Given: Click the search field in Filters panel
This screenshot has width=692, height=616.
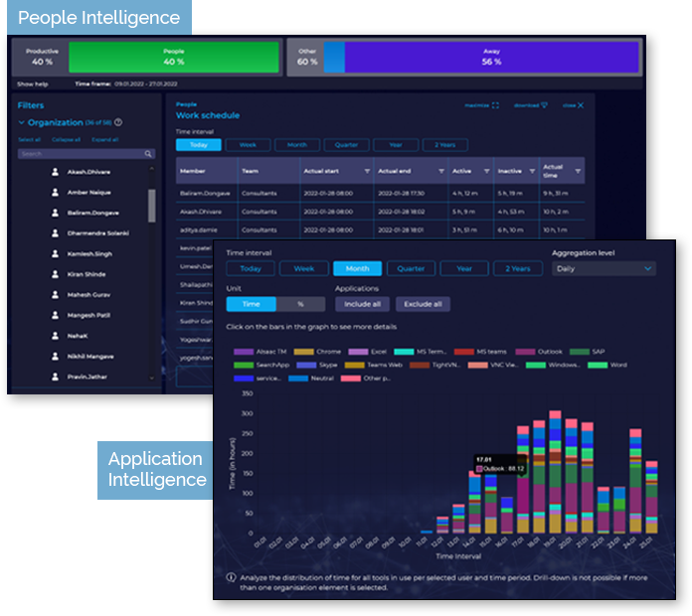Looking at the screenshot, I should pos(80,154).
